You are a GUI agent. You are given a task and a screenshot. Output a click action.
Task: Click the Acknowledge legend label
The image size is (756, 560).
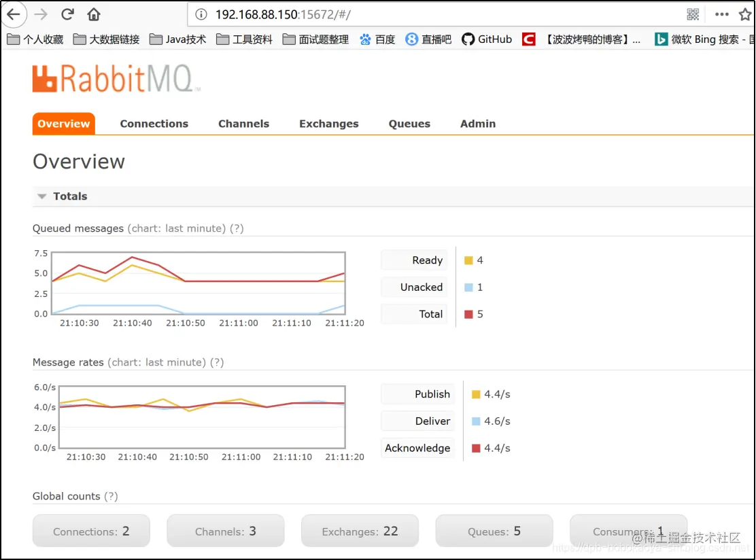click(417, 448)
